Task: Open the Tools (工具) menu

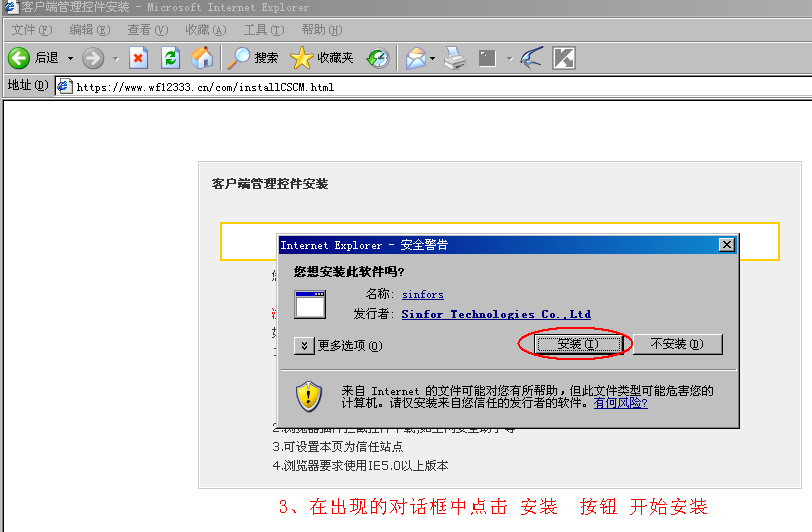Action: [x=262, y=30]
